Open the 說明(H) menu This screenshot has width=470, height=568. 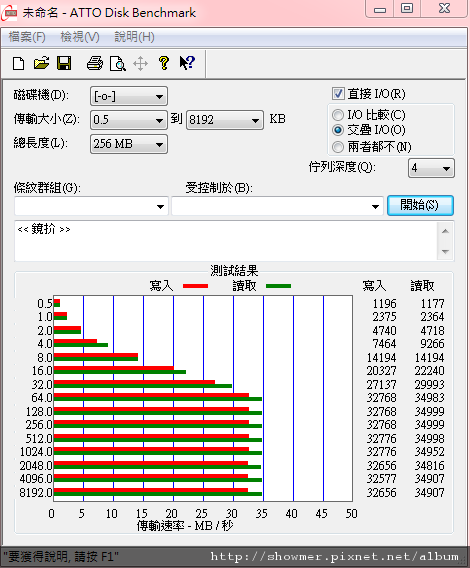tap(134, 37)
